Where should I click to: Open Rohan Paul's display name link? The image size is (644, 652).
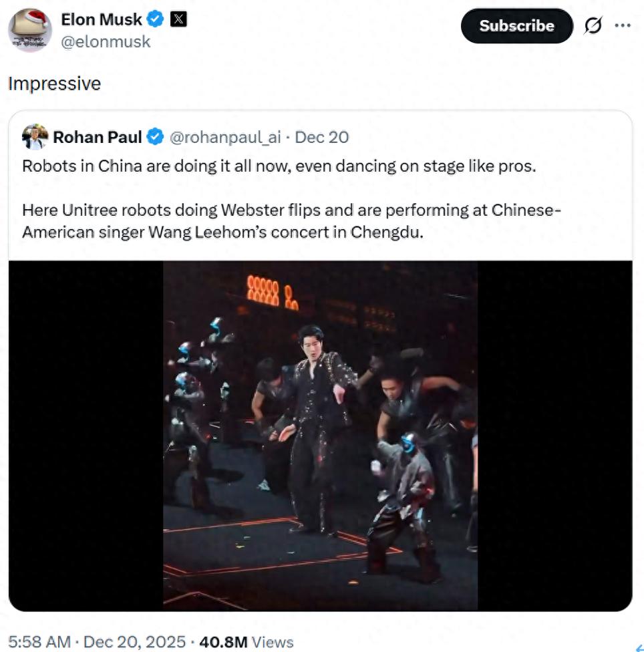click(x=98, y=138)
